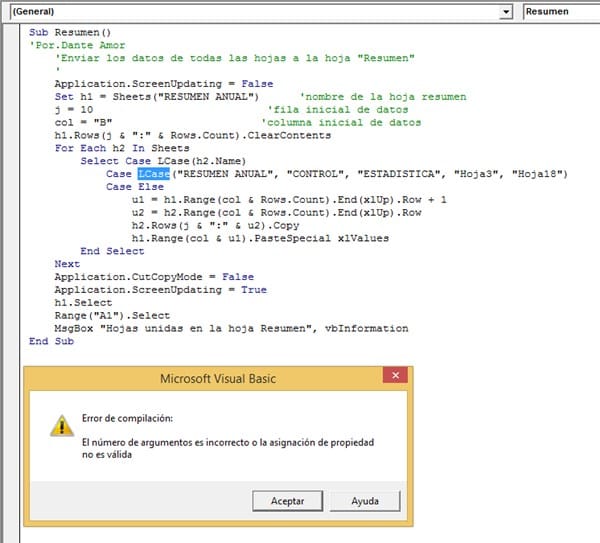The image size is (600, 543).
Task: Click the 'Sub Resumen()' line
Action: (x=70, y=33)
